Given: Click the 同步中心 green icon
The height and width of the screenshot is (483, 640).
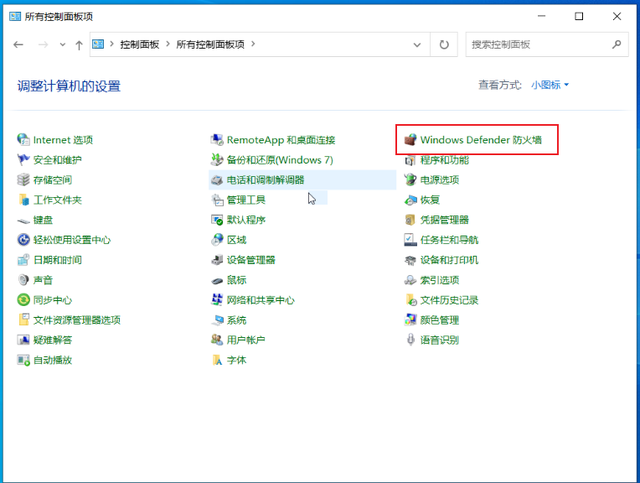Looking at the screenshot, I should pos(23,300).
